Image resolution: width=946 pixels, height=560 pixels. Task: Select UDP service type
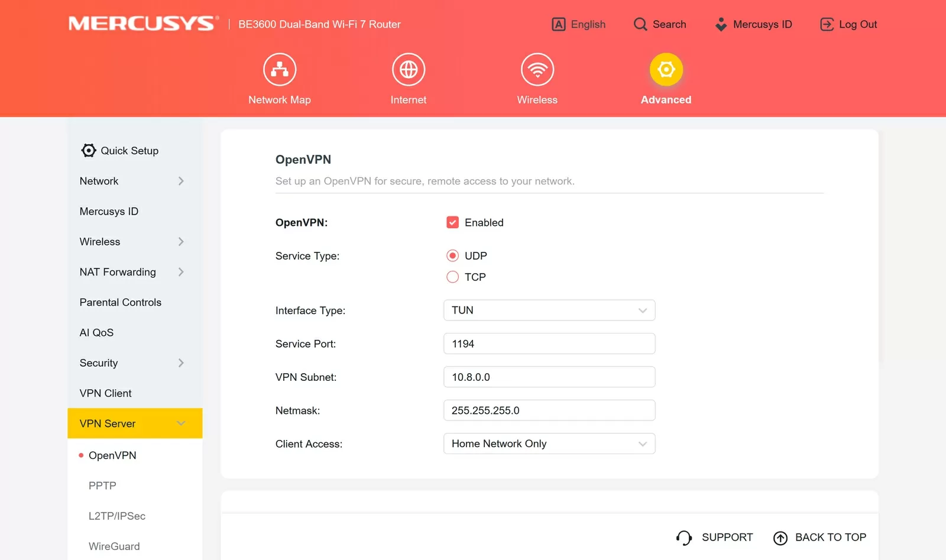click(453, 256)
